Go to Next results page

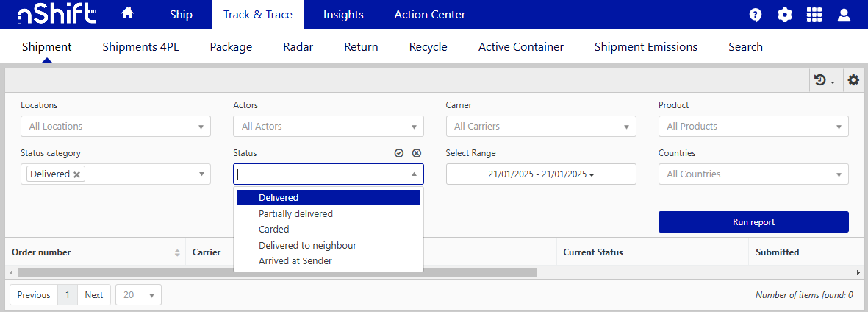pos(94,295)
